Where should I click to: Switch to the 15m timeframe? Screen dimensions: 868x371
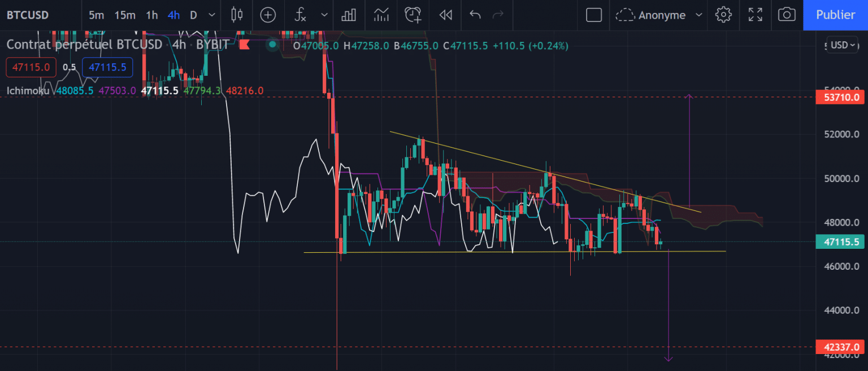click(x=124, y=15)
